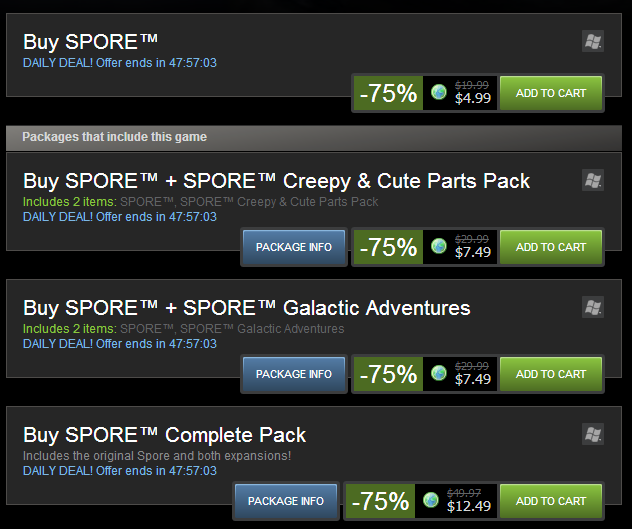Add SPORE base game to cart

click(551, 93)
